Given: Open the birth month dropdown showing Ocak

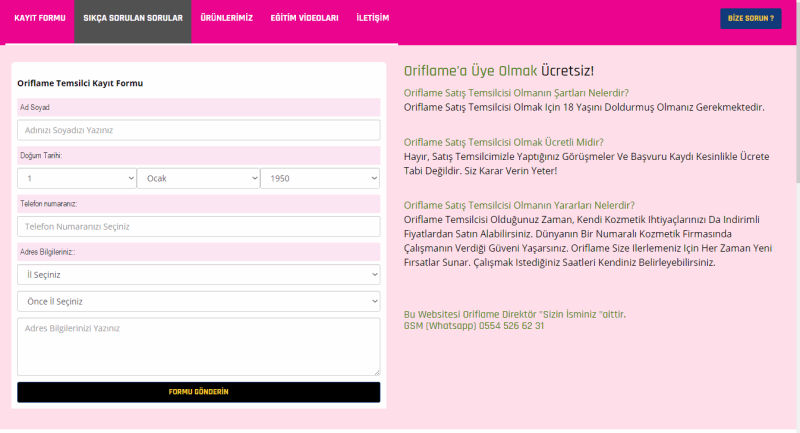Looking at the screenshot, I should tap(198, 179).
